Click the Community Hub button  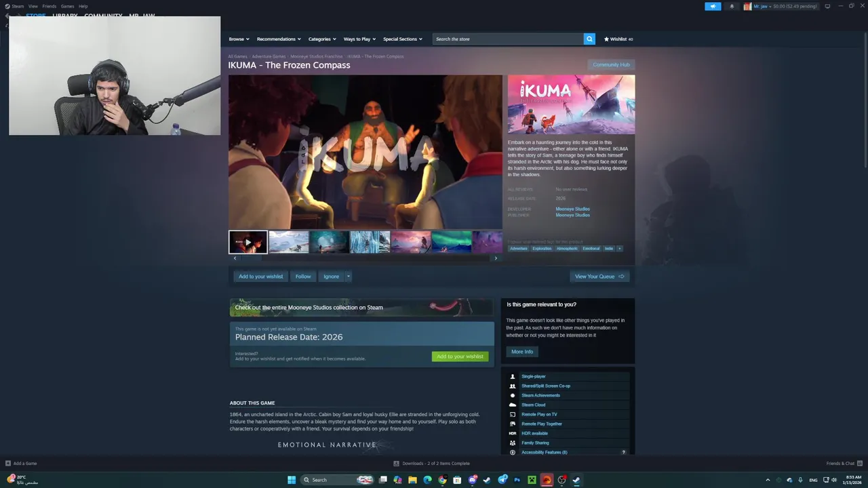point(611,64)
